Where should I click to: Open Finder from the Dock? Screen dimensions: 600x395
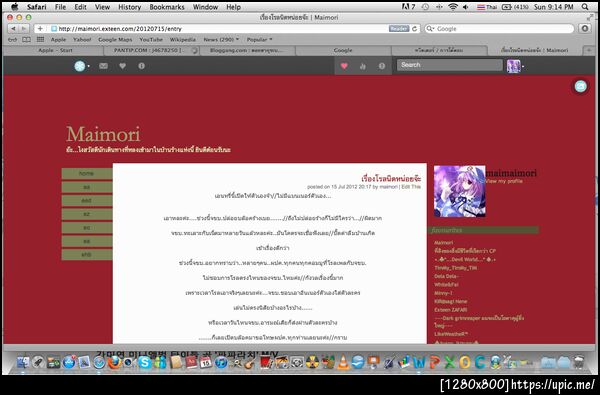[23, 362]
